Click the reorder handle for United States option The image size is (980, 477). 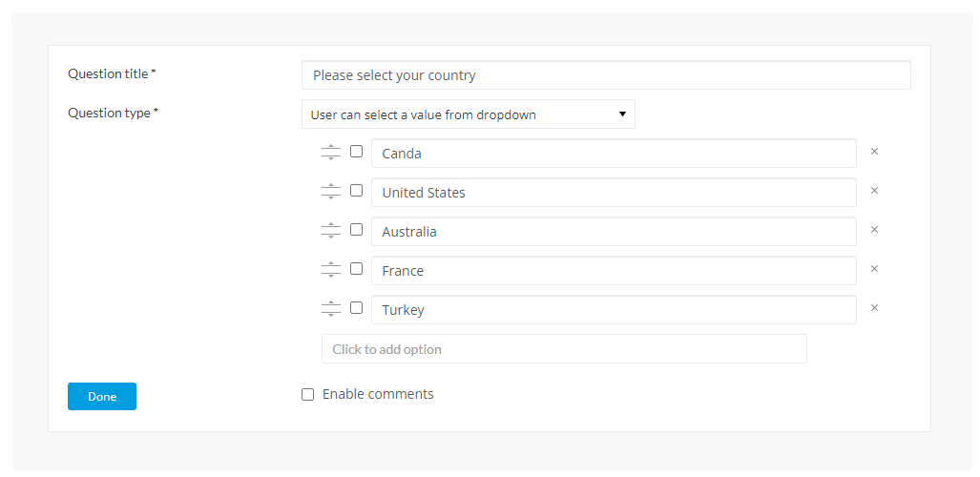click(330, 192)
